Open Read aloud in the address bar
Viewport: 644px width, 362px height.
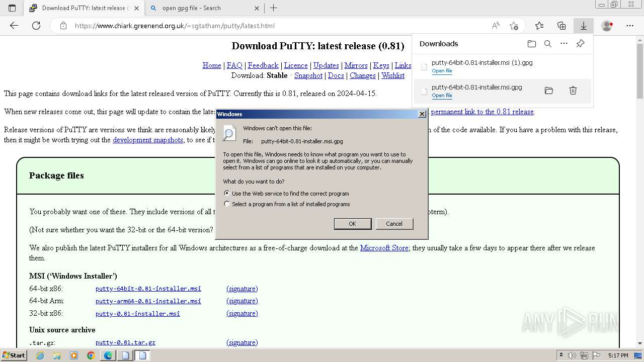tap(496, 26)
